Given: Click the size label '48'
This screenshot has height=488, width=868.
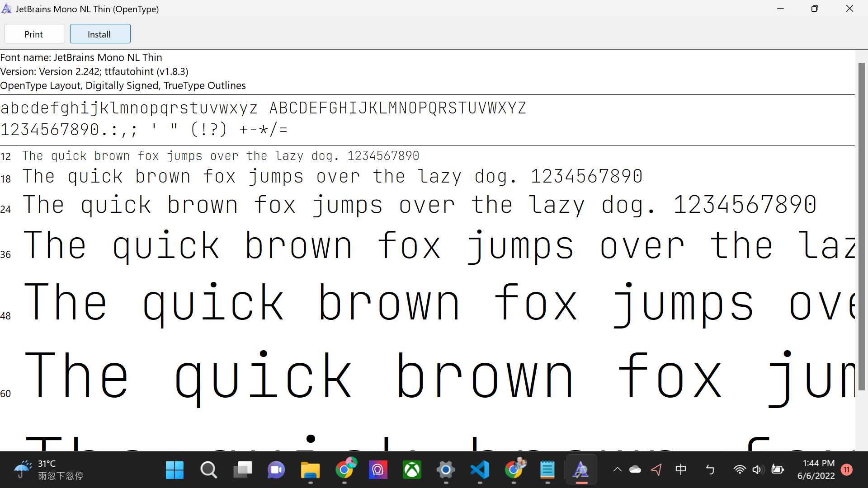Looking at the screenshot, I should 5,316.
